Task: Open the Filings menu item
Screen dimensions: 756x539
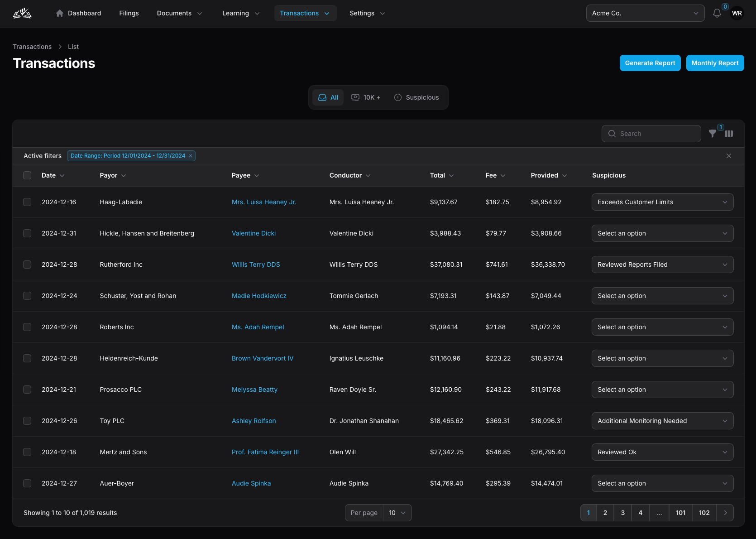Action: point(129,13)
